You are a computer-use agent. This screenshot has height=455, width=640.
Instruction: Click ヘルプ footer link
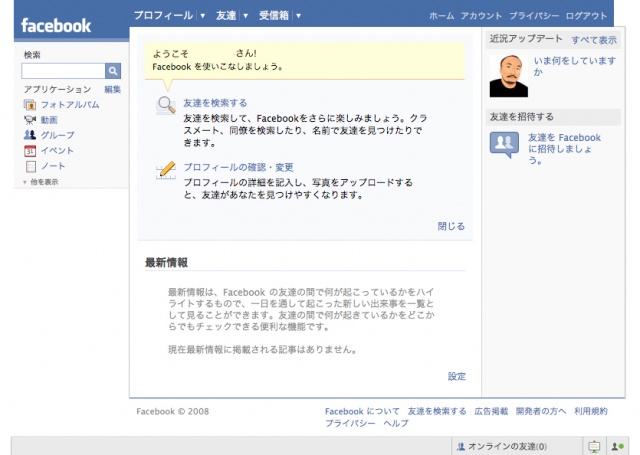click(x=396, y=423)
